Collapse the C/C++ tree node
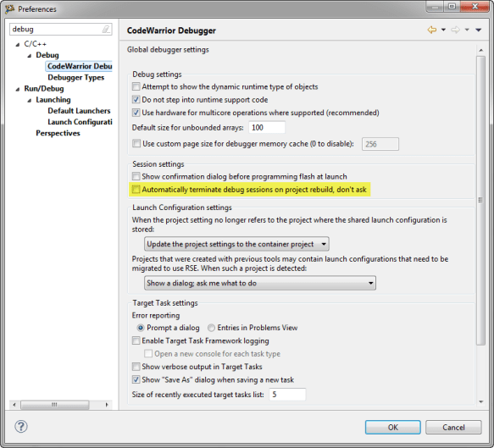Screen dimensions: 494x448 point(18,45)
